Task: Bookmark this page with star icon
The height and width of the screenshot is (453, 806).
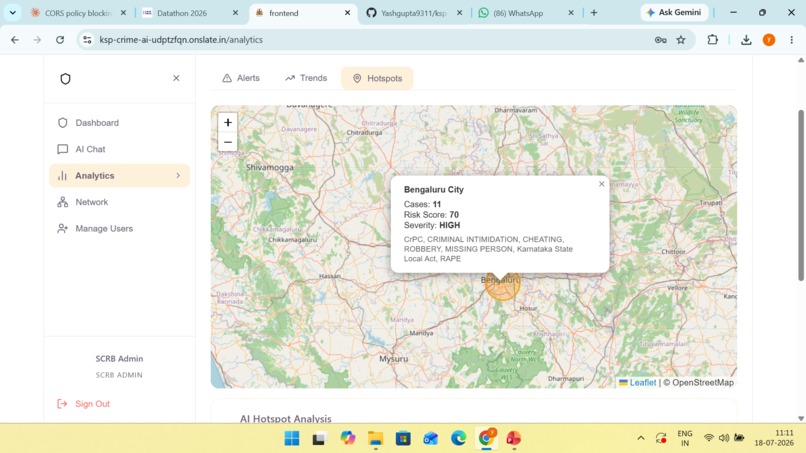Action: pyautogui.click(x=681, y=40)
